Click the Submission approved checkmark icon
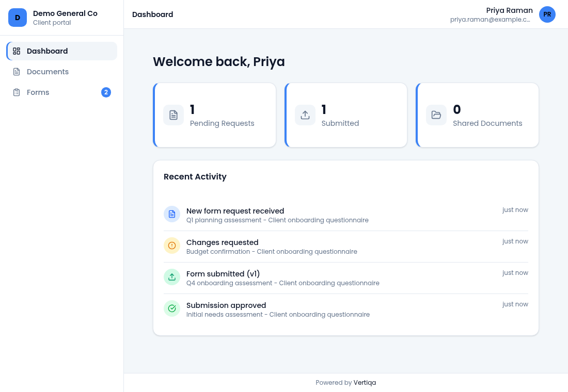Screen dimensions: 568x392 coord(172,309)
